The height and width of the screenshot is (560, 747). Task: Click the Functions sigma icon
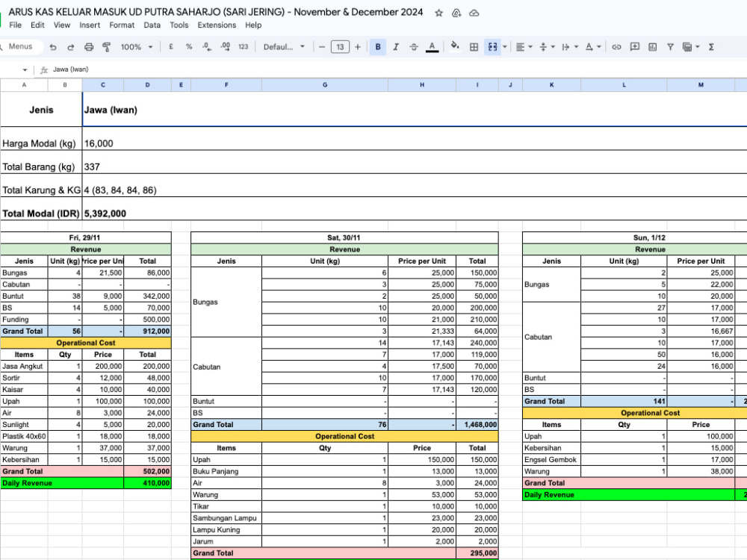pos(711,46)
